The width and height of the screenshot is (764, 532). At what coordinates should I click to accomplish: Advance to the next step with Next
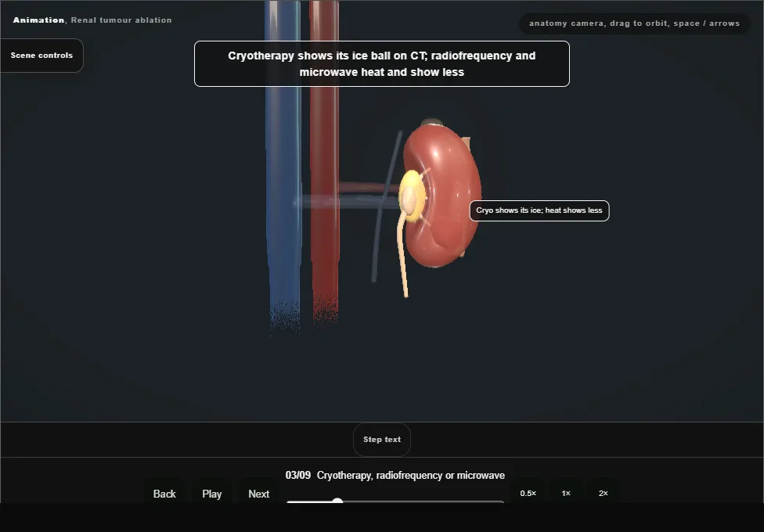point(259,494)
